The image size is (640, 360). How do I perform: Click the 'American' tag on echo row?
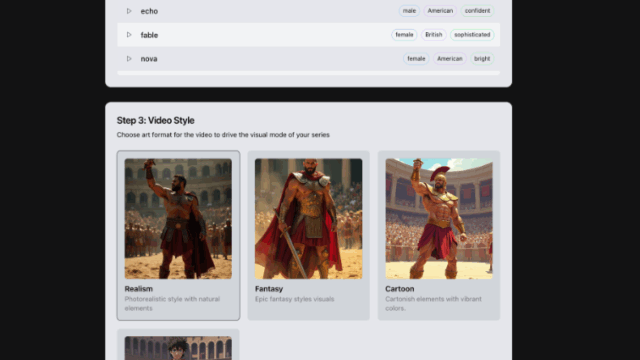click(x=440, y=11)
